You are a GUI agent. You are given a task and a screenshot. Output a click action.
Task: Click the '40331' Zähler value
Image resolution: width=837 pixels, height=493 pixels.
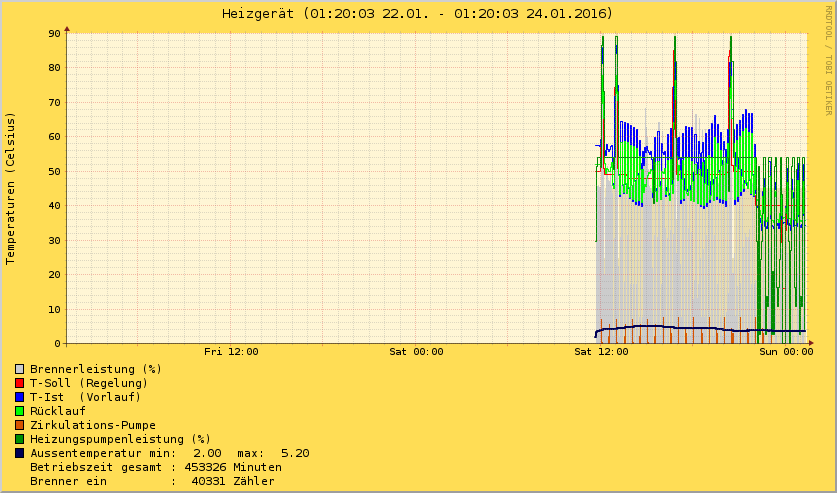tap(209, 481)
